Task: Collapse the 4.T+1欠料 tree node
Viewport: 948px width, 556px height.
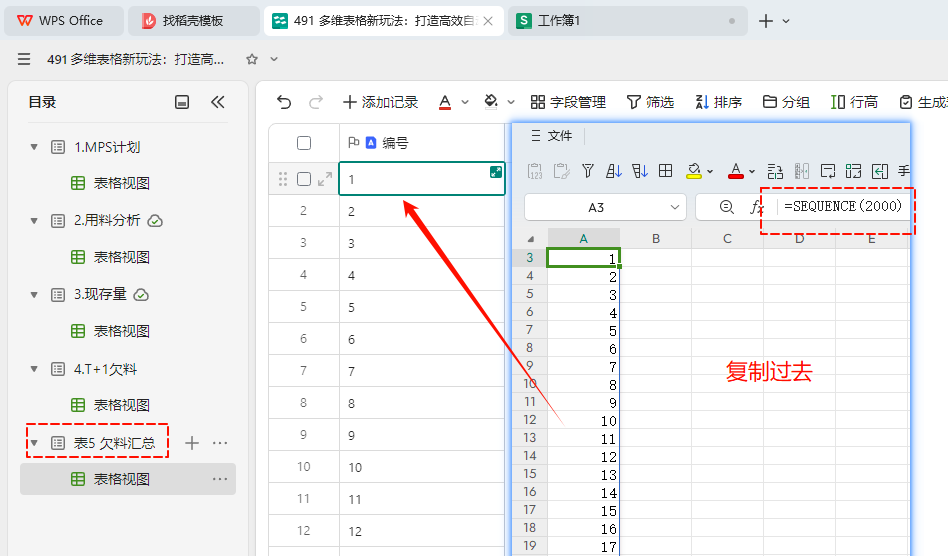Action: pos(34,369)
